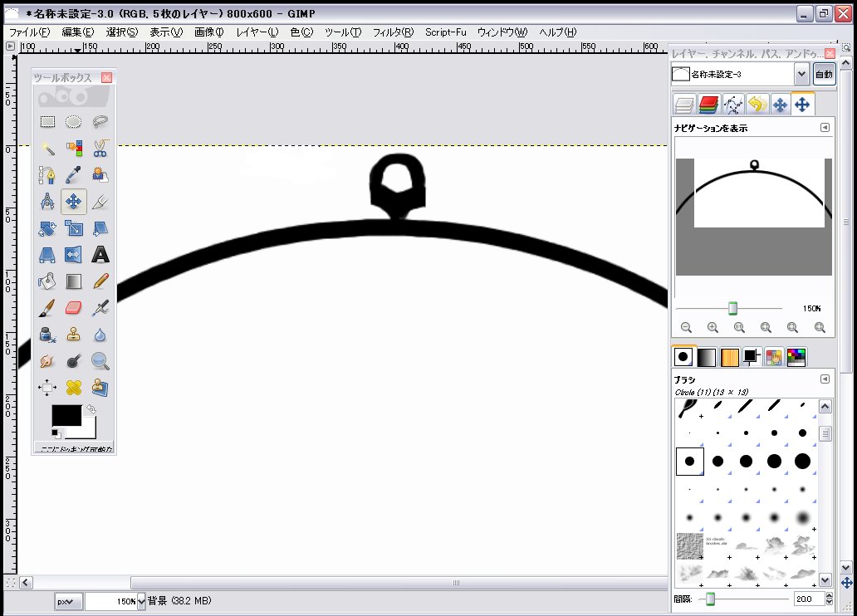This screenshot has height=616, width=857.
Task: Select the Eraser tool
Action: 74,308
